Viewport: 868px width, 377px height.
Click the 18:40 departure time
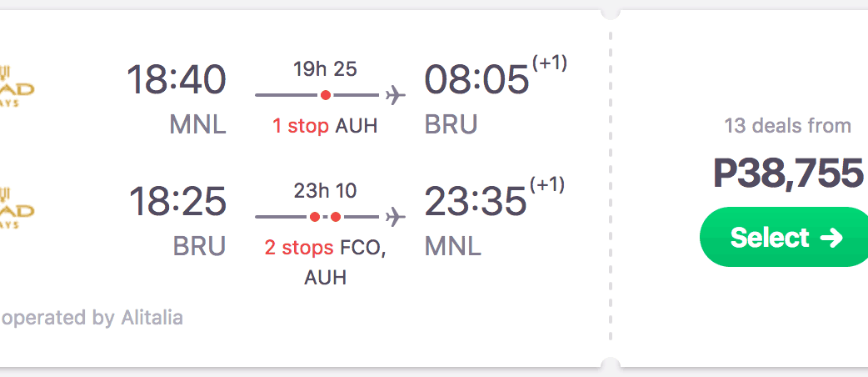[177, 80]
